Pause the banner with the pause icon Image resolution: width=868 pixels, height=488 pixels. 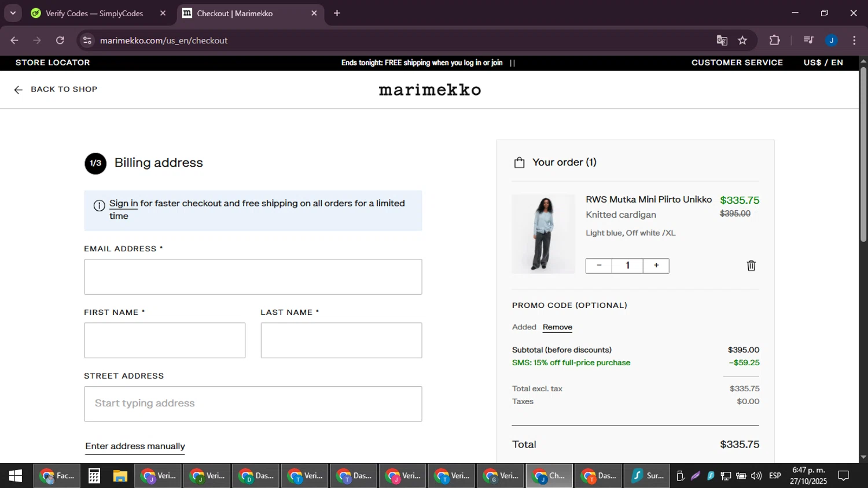coord(512,63)
